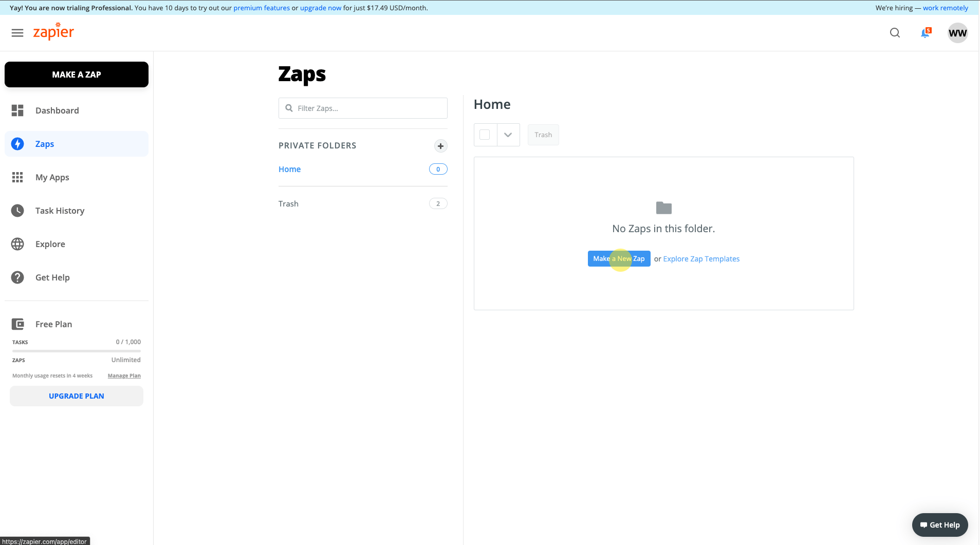Open the hamburger menu icon
The height and width of the screenshot is (545, 980).
click(x=17, y=33)
